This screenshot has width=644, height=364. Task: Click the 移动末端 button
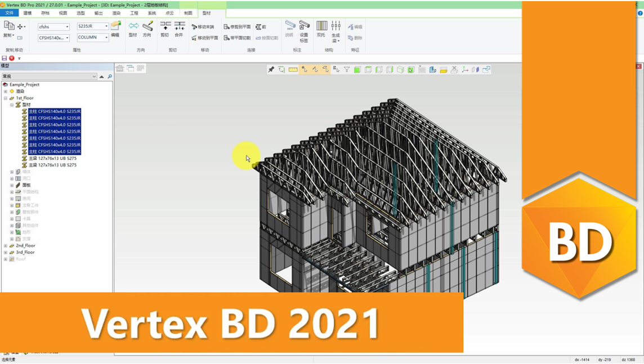[x=203, y=27]
